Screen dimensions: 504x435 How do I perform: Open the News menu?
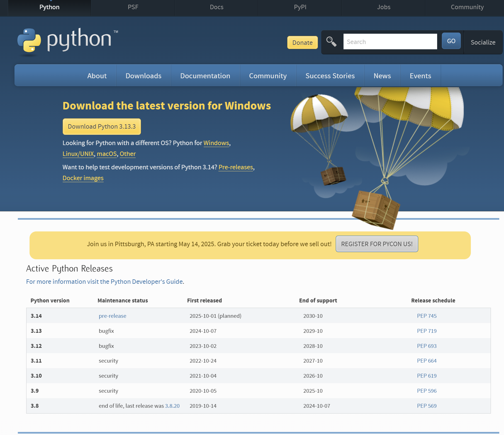pyautogui.click(x=382, y=76)
